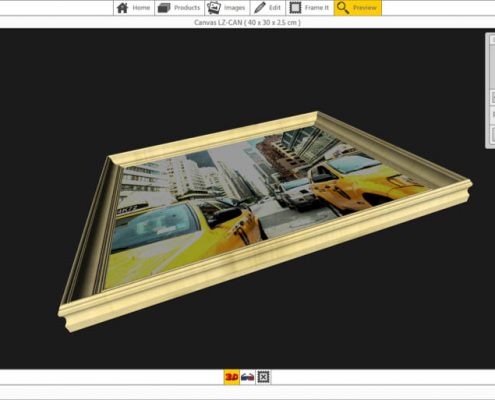This screenshot has height=400, width=495.
Task: Click the house icon in top bar
Action: [x=123, y=8]
